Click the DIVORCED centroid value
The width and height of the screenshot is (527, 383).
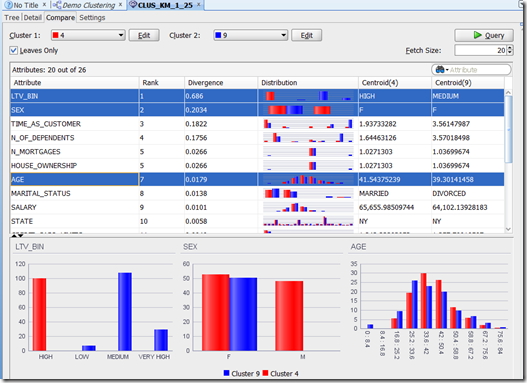(x=449, y=194)
